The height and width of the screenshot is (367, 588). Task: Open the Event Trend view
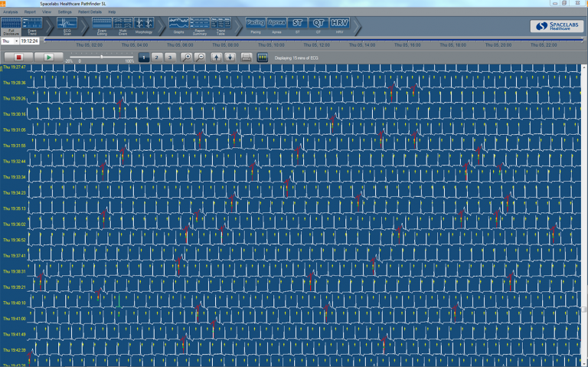click(32, 26)
